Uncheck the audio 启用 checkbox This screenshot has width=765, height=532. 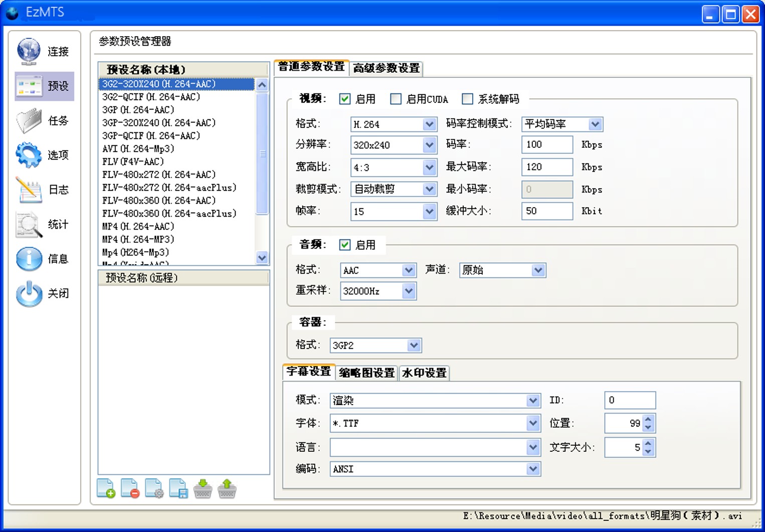pos(345,245)
